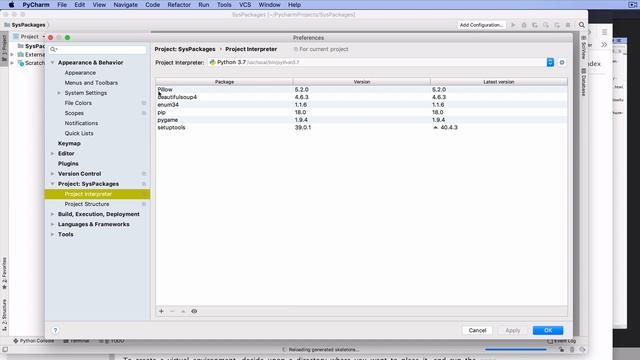
Task: Collapse Appearance & Behavior section
Action: (53, 62)
